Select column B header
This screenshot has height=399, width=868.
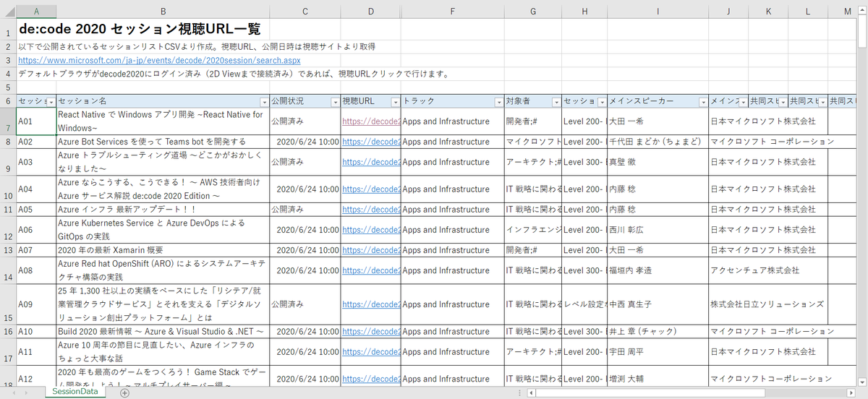tap(163, 11)
